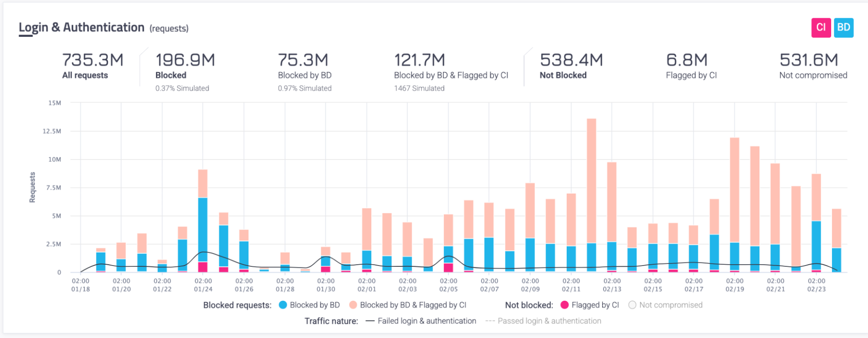Select the 531.6M Not compromised stat
The image size is (868, 338).
[x=813, y=66]
